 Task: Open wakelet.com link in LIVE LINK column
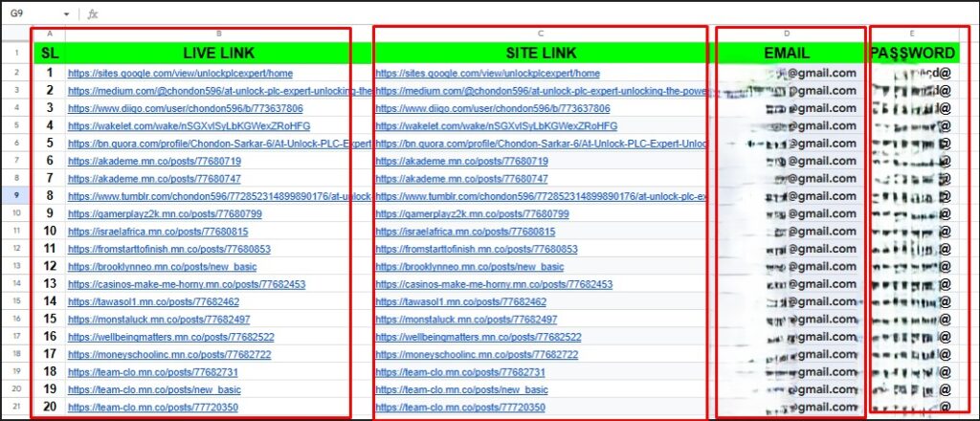pyautogui.click(x=189, y=125)
